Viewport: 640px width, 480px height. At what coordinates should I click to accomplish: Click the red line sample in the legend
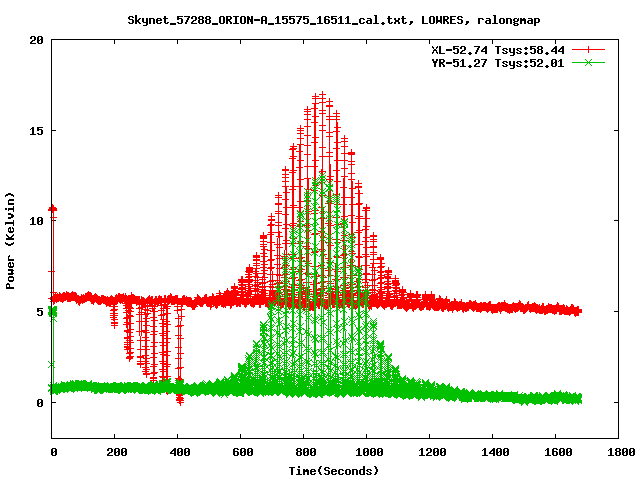588,50
